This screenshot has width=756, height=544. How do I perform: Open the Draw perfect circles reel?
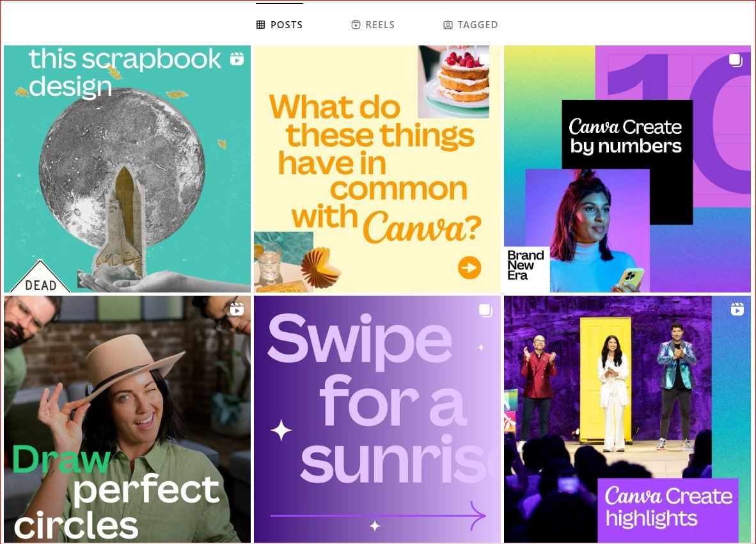click(127, 419)
